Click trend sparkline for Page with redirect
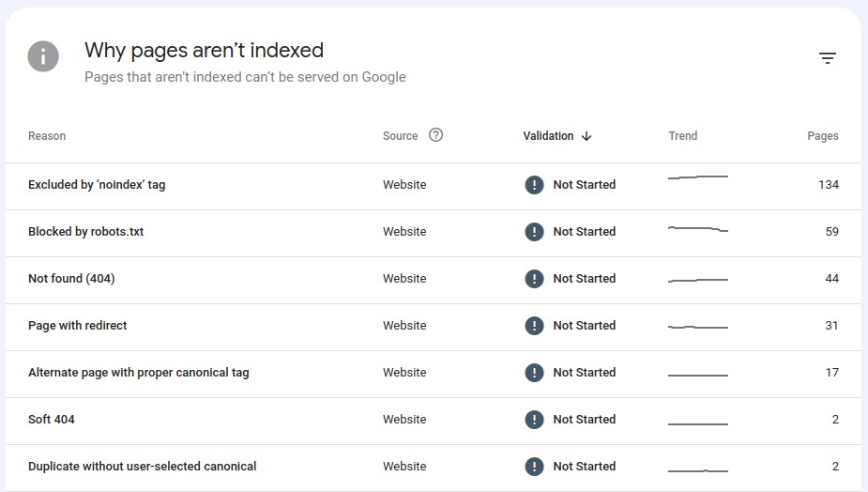 (x=697, y=327)
